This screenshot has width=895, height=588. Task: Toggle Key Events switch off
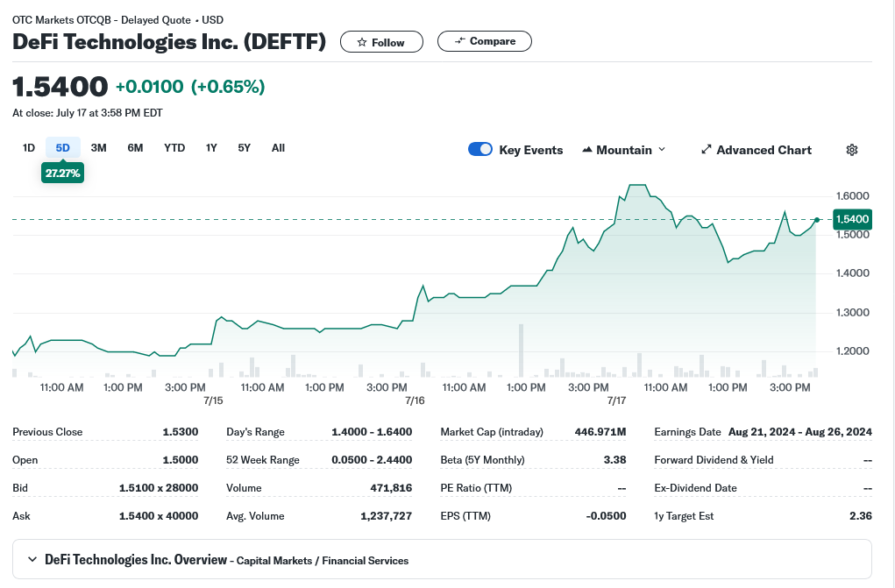[x=480, y=149]
